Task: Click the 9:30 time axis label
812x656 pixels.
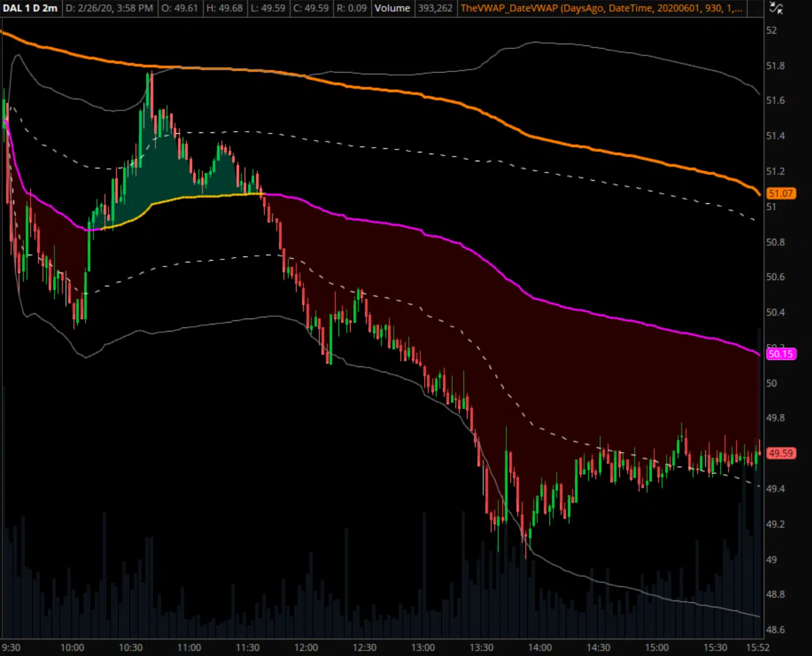Action: pos(11,648)
